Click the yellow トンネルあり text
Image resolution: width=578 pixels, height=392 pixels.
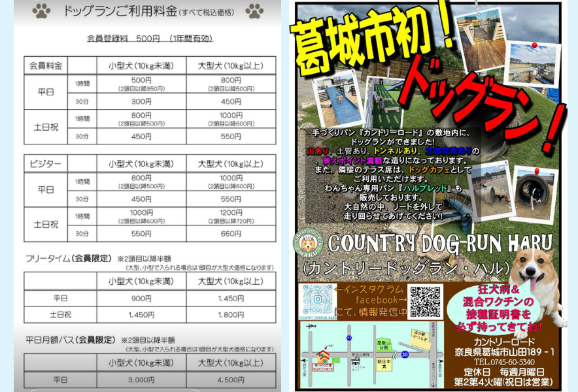(395, 151)
